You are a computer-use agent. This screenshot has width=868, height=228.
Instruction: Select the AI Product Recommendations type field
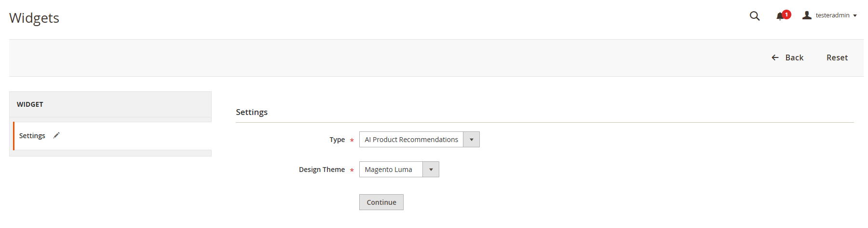(420, 140)
